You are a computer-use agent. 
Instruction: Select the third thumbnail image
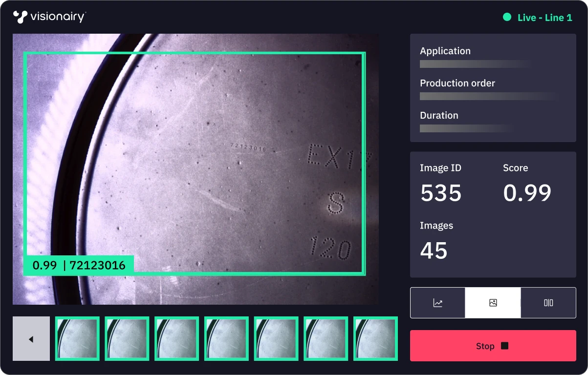pos(177,339)
